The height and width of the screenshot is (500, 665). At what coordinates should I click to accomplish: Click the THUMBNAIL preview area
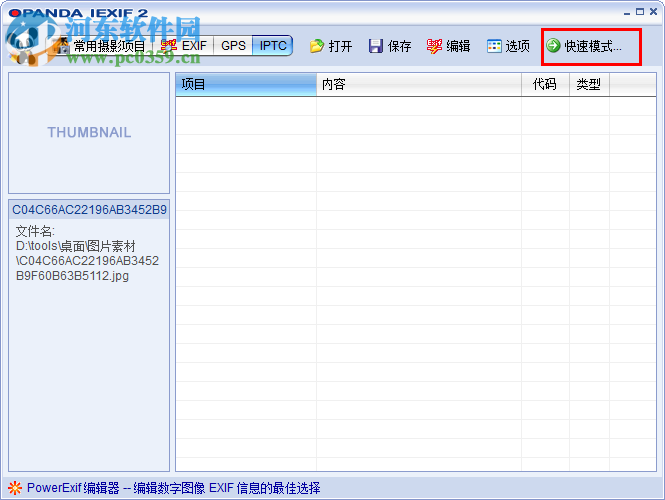(x=89, y=133)
